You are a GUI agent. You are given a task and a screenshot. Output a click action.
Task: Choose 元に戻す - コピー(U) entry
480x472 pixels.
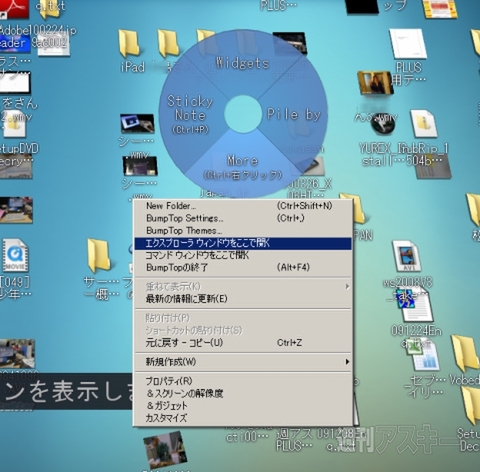tap(243, 343)
